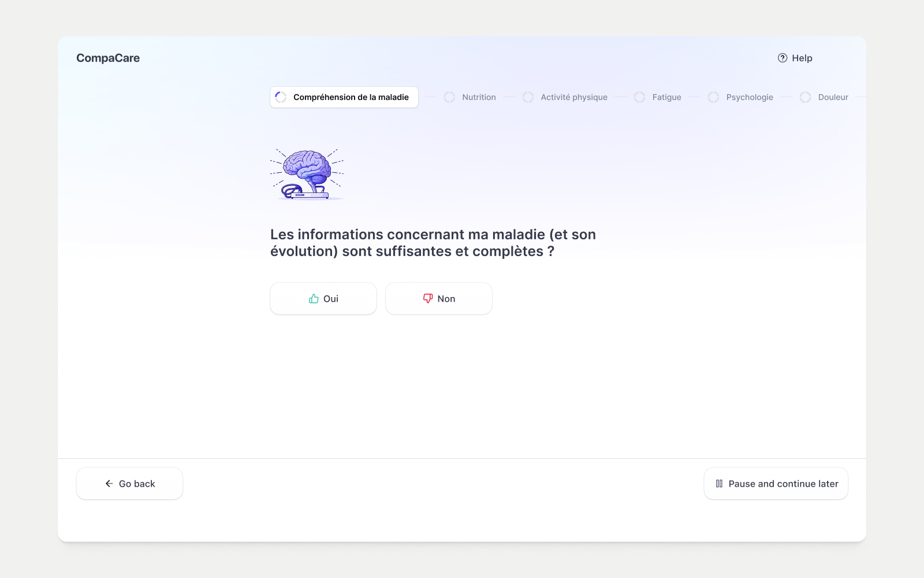This screenshot has width=924, height=578.
Task: Click the thumbs-up icon on Oui
Action: 314,299
